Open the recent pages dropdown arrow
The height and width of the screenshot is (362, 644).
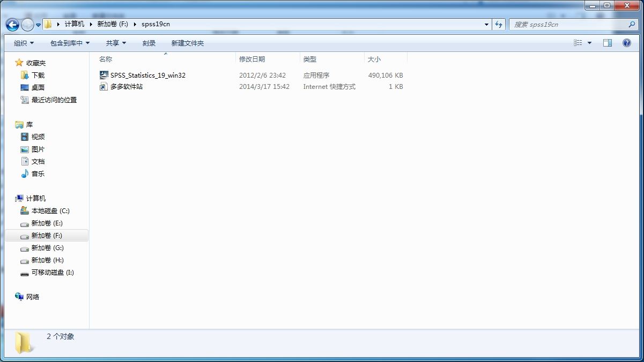[38, 25]
